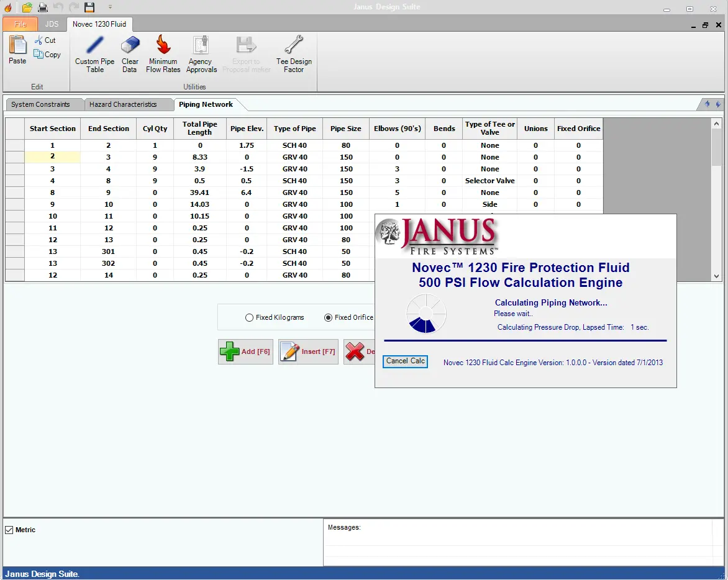Select the "-1.5" pipe elevation cell
The height and width of the screenshot is (580, 728).
pos(247,169)
